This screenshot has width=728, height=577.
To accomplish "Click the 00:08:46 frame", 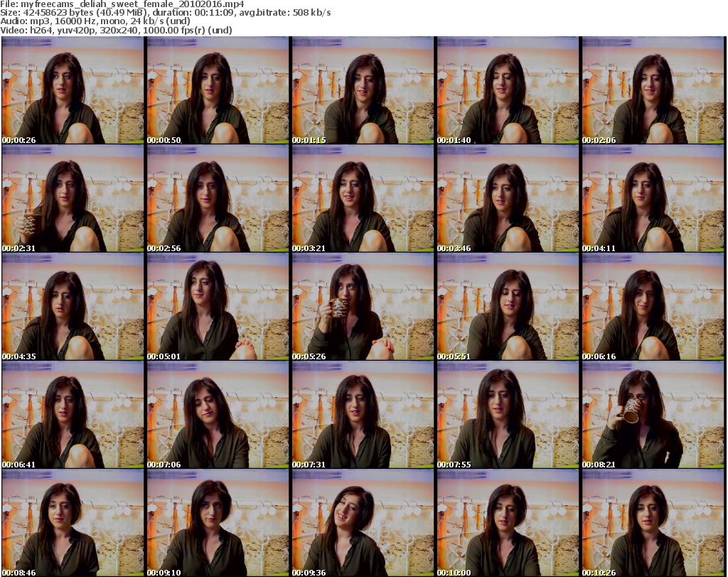I will (73, 523).
